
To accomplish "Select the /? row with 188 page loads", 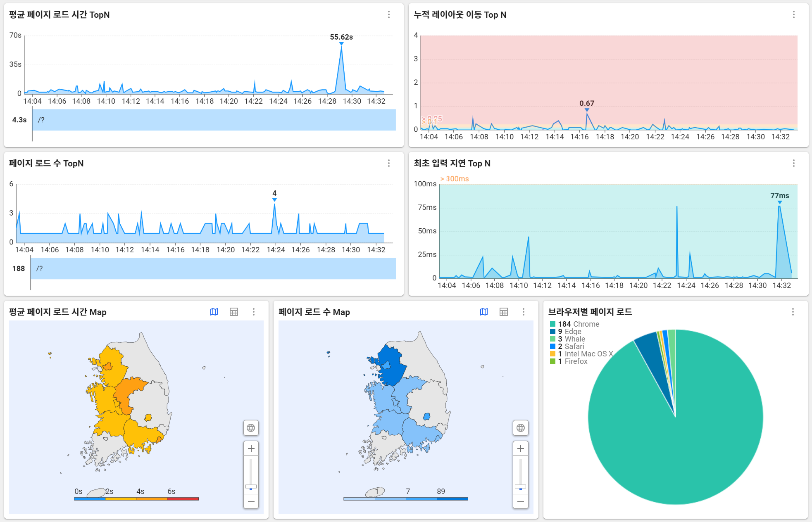I will click(213, 268).
